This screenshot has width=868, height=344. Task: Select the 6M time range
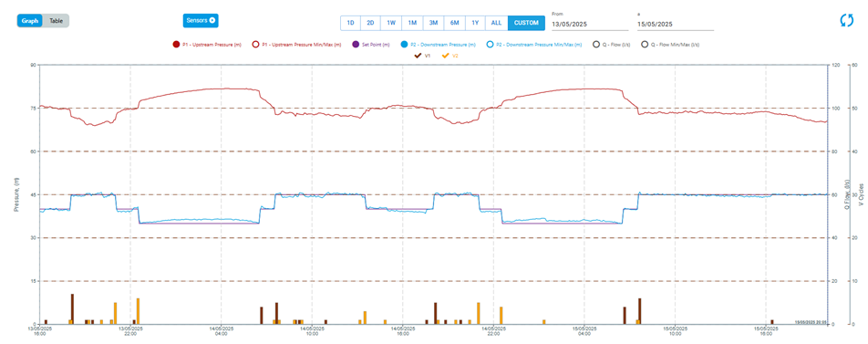click(454, 23)
